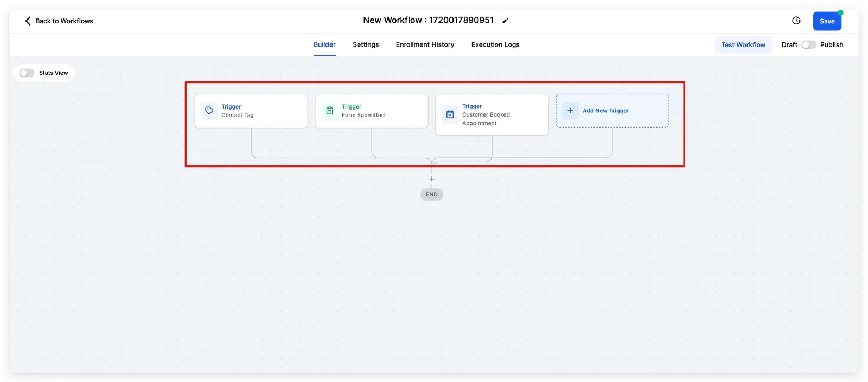868x382 pixels.
Task: Click the END node
Action: coord(432,194)
